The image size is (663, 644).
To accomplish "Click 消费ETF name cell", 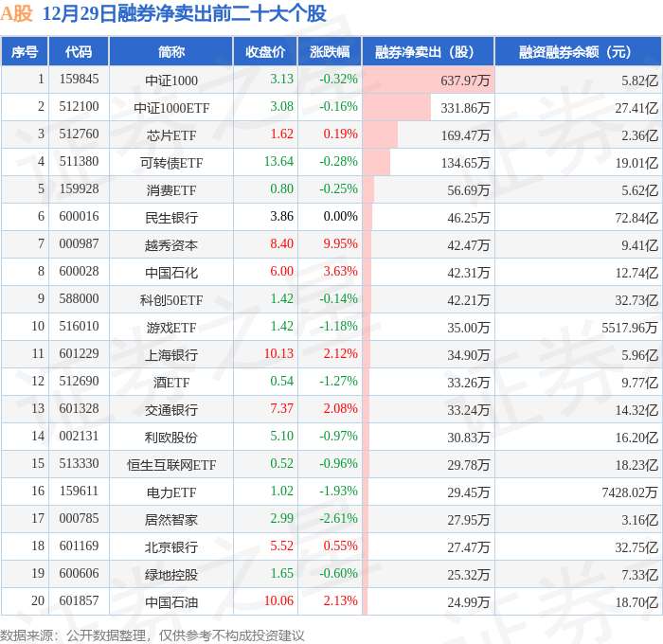I will tap(171, 190).
